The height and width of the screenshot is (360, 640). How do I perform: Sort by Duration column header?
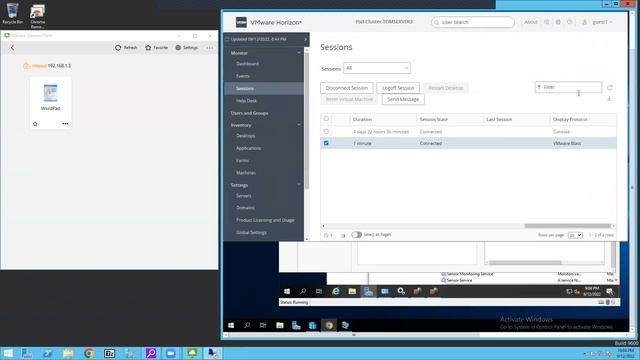[x=362, y=119]
